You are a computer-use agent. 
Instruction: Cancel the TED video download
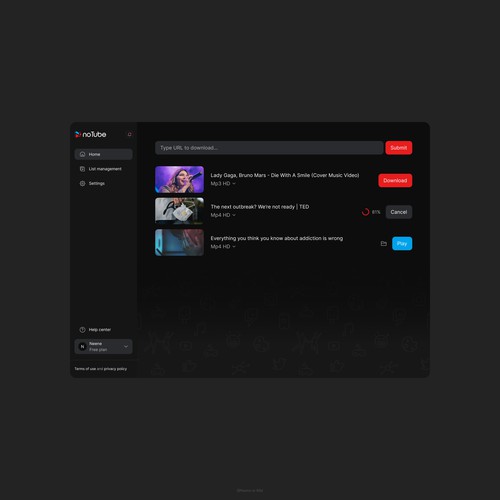click(x=399, y=212)
